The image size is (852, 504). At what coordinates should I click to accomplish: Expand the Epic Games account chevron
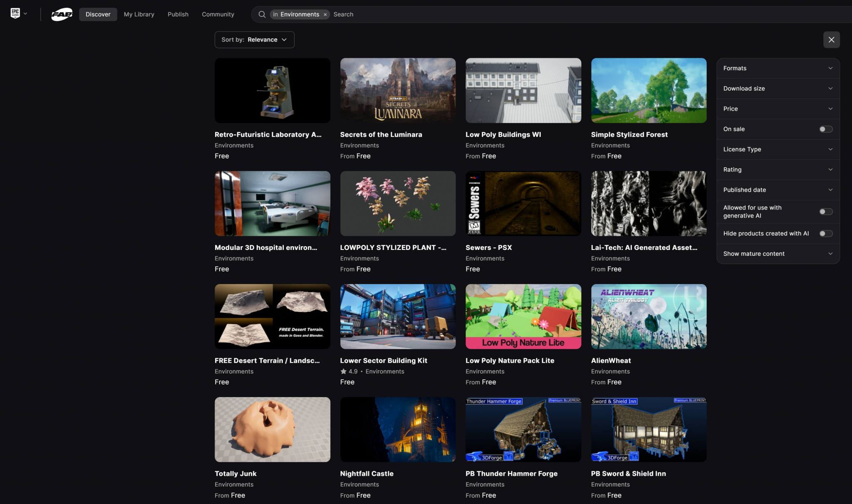25,13
